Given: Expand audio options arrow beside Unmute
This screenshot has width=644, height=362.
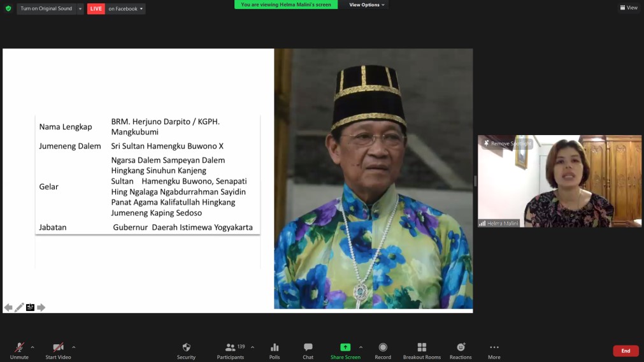Looking at the screenshot, I should (x=32, y=347).
